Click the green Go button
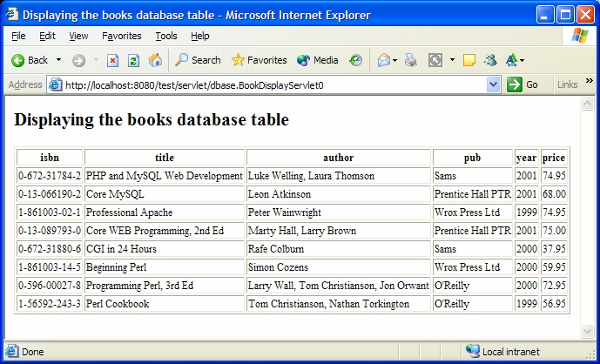The width and height of the screenshot is (600, 364). click(522, 84)
